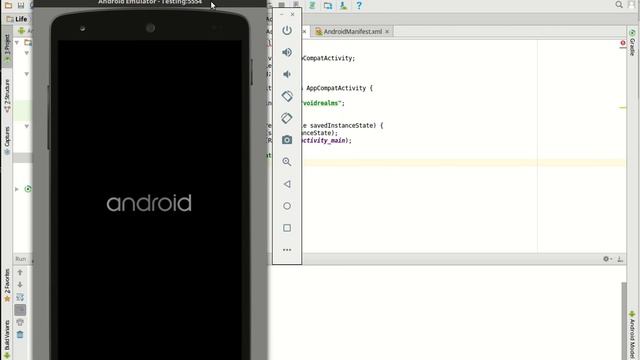
Task: Open search with the magnifier icon in the top-right
Action: tap(619, 5)
